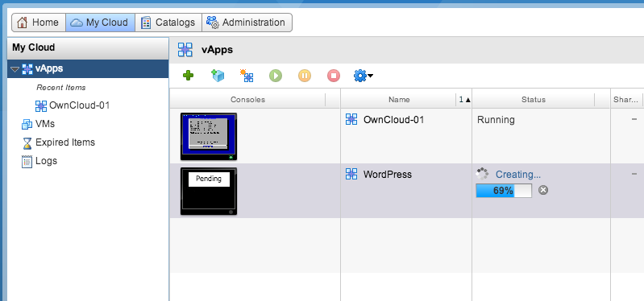Open the Catalogs tab
644x301 pixels.
[168, 23]
